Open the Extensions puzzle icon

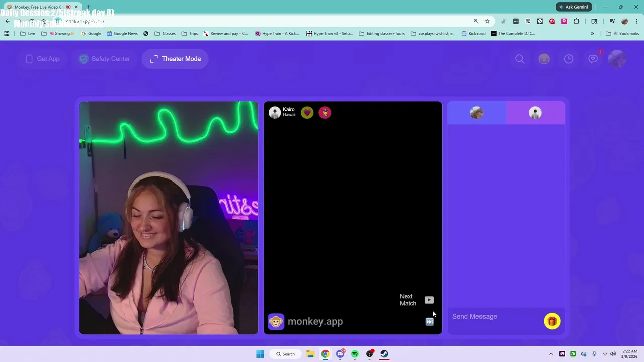tap(577, 21)
